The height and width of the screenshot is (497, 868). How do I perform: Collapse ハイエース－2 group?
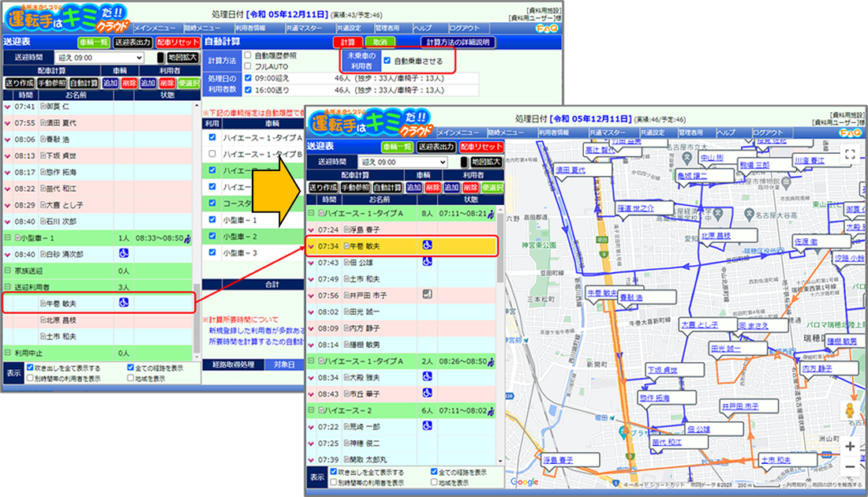pyautogui.click(x=311, y=410)
